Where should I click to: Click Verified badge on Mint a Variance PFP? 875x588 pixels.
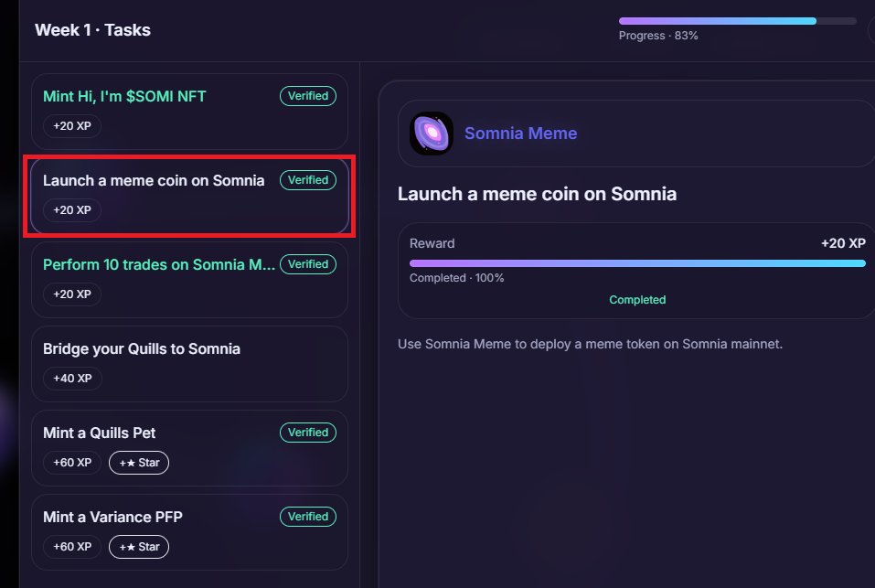(308, 517)
